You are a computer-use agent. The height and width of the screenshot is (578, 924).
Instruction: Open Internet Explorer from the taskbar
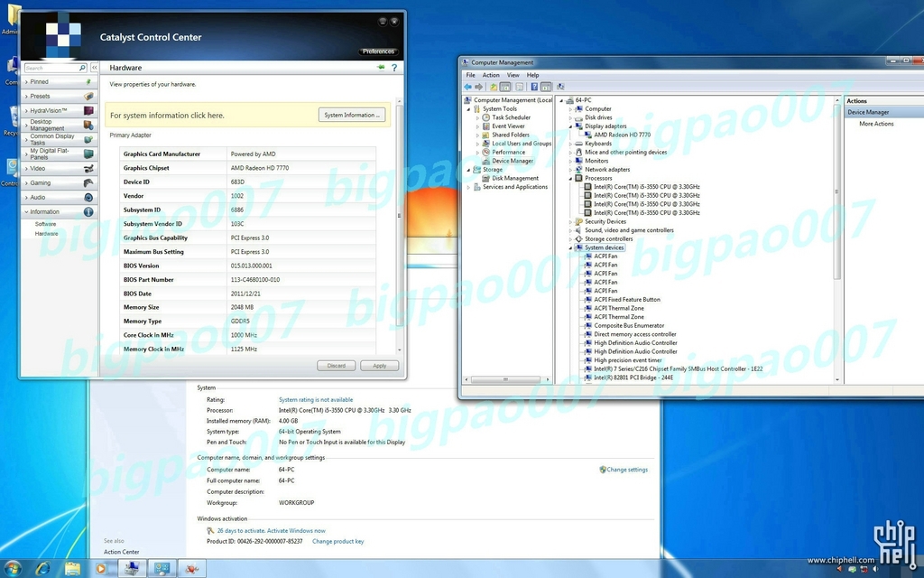pyautogui.click(x=43, y=569)
